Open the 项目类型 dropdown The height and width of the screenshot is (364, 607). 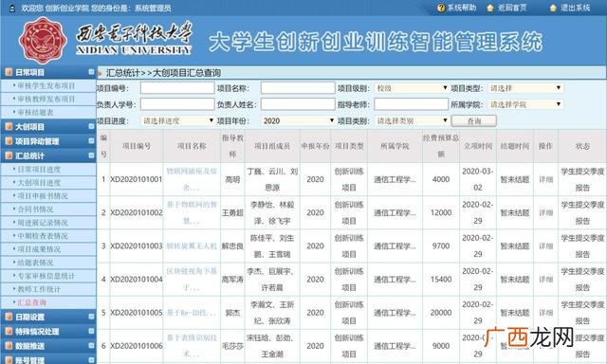525,88
